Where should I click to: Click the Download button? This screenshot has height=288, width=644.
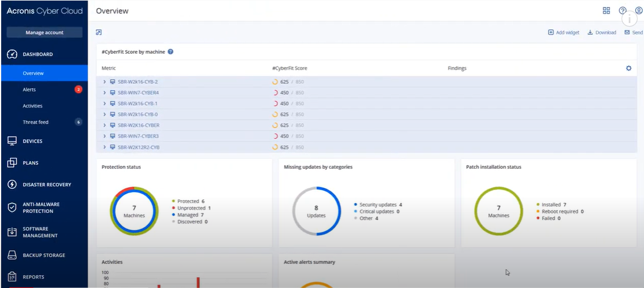click(x=602, y=32)
